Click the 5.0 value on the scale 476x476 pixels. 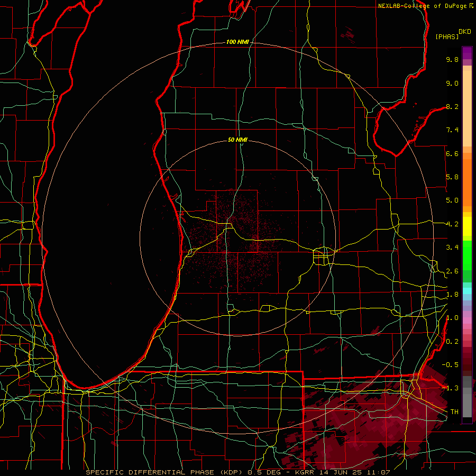[452, 200]
